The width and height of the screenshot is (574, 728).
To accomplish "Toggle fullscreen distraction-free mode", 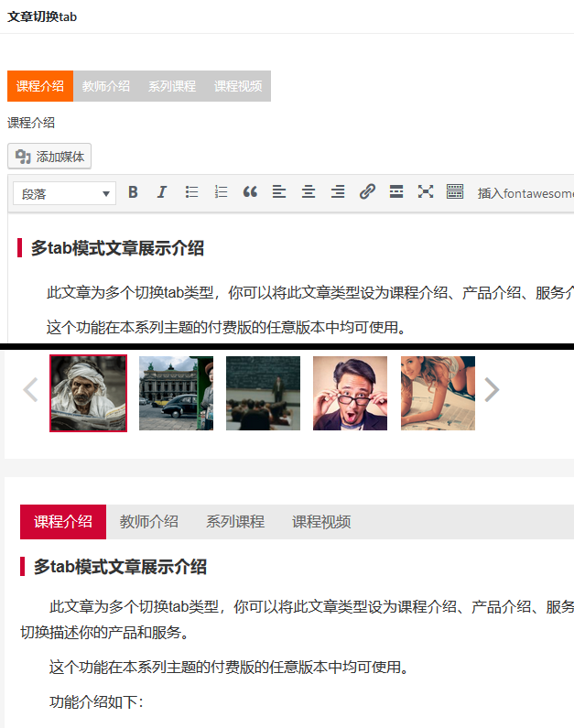I will (426, 191).
